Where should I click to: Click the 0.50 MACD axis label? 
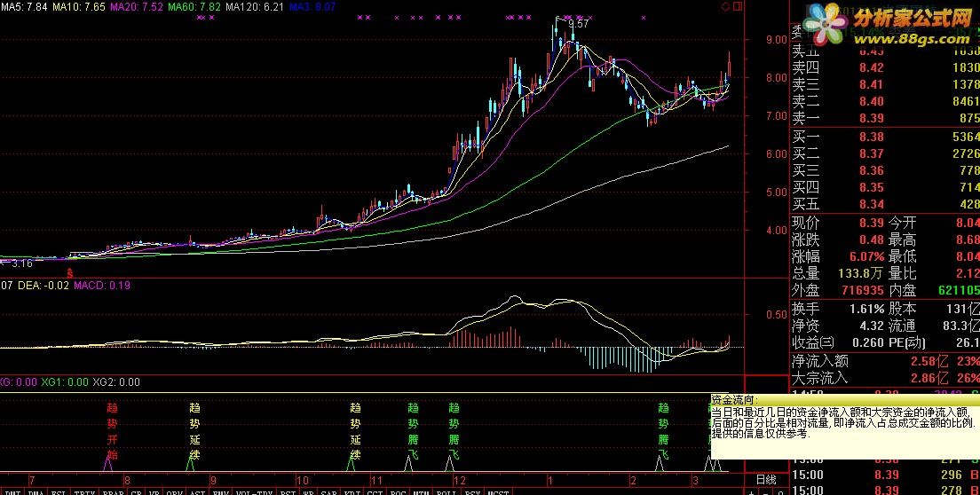click(x=777, y=314)
